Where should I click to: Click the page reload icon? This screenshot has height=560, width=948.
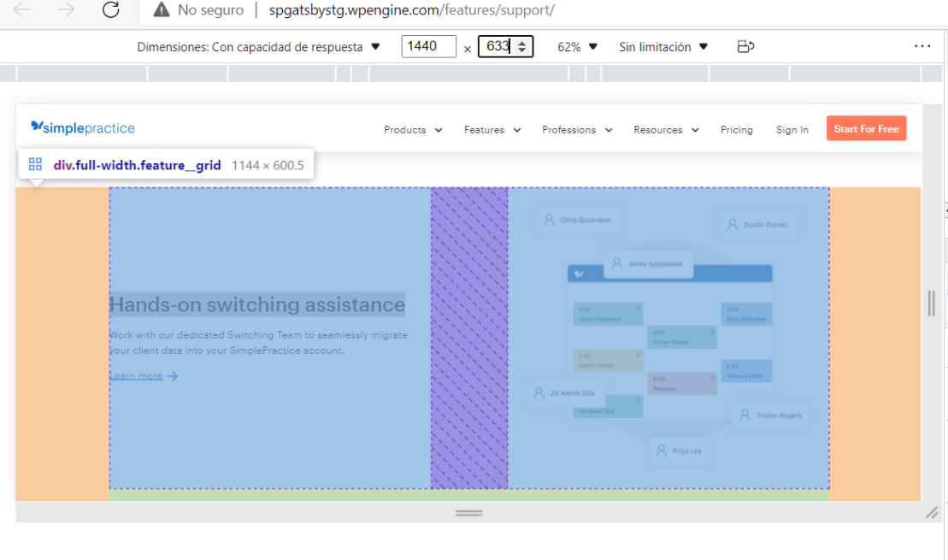[x=109, y=11]
